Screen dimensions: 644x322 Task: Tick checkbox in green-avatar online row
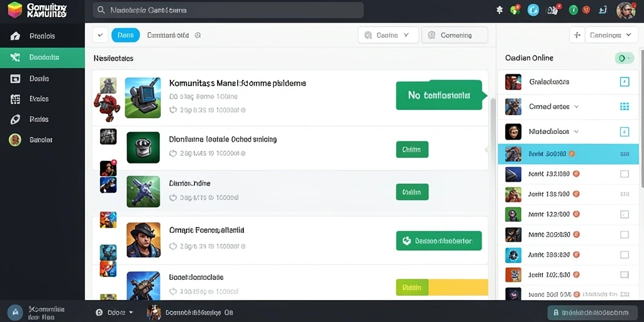(x=625, y=214)
